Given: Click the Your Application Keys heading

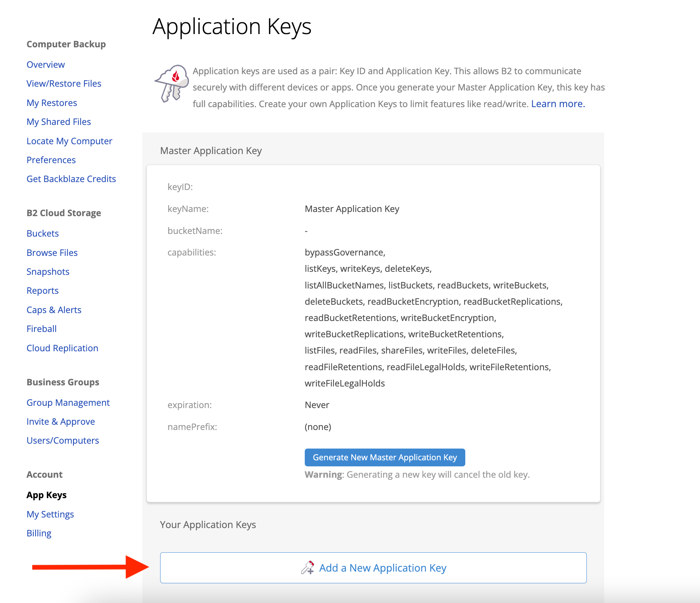Looking at the screenshot, I should 208,525.
